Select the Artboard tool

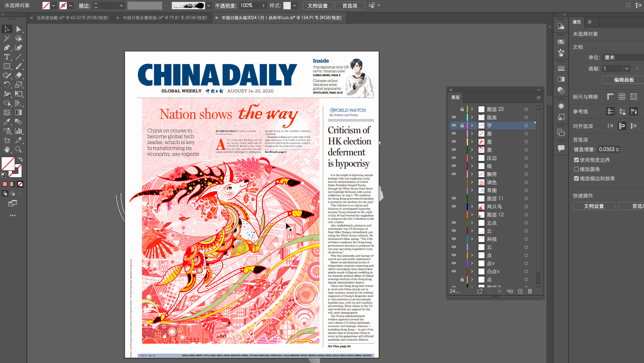pos(7,140)
